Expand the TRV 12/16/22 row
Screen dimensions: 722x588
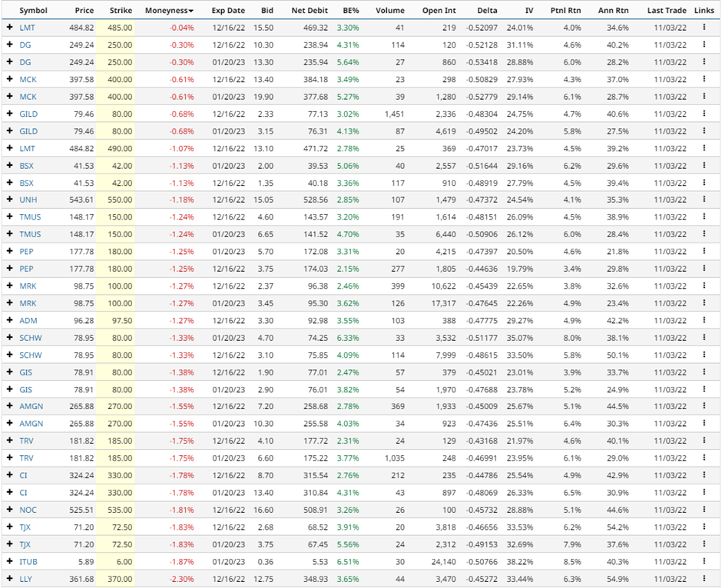(x=10, y=441)
